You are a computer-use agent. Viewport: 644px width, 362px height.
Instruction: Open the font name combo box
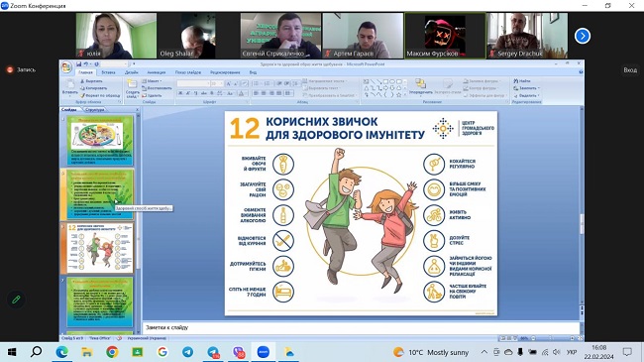[x=193, y=83]
